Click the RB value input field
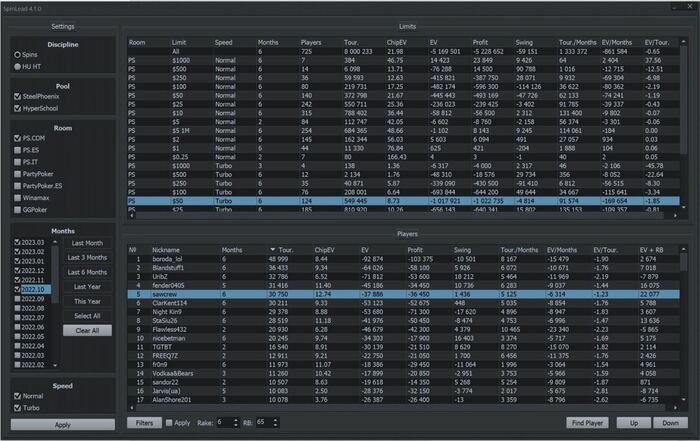 (264, 422)
